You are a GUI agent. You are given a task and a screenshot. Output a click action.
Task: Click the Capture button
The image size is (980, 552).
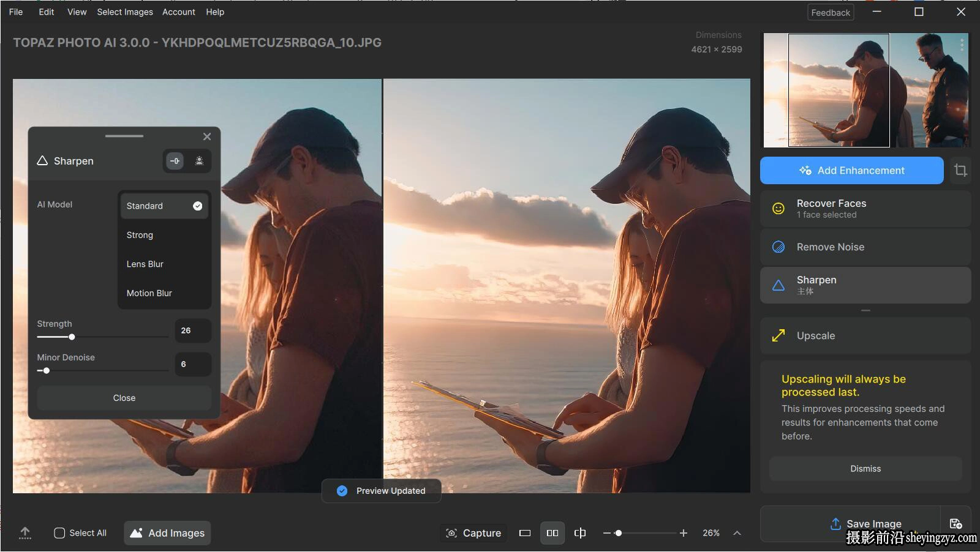[x=473, y=533]
